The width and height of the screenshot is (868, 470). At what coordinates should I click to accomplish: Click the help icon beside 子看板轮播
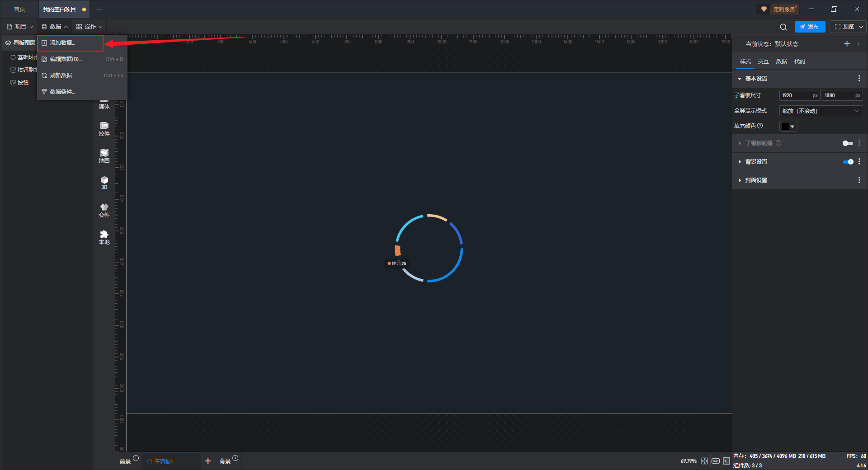click(x=778, y=143)
